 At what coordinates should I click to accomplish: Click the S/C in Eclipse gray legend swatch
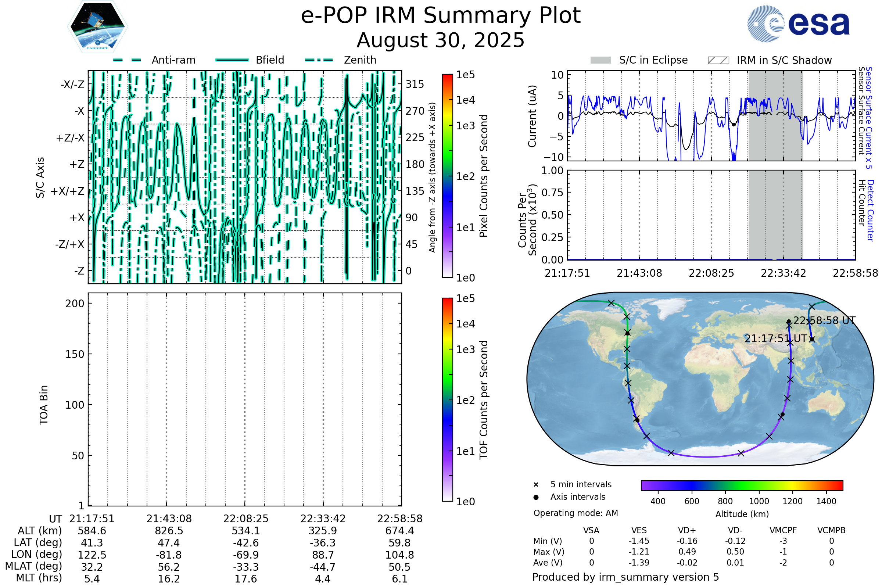[x=600, y=60]
